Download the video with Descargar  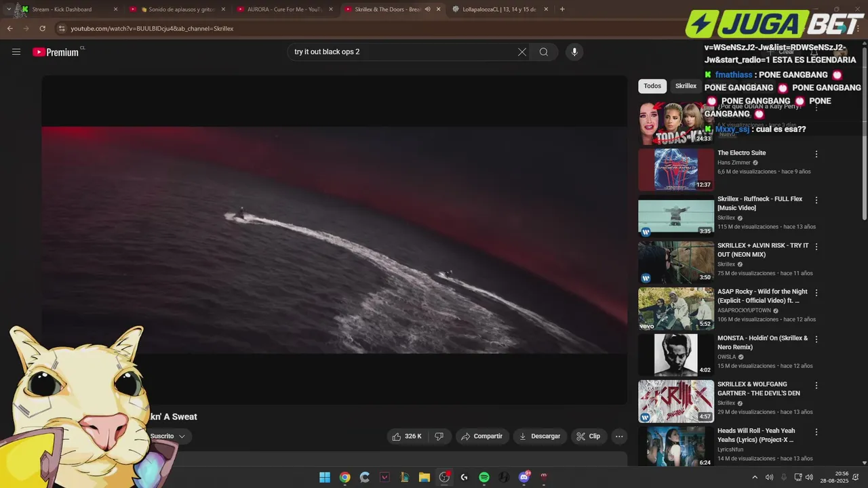pyautogui.click(x=540, y=436)
